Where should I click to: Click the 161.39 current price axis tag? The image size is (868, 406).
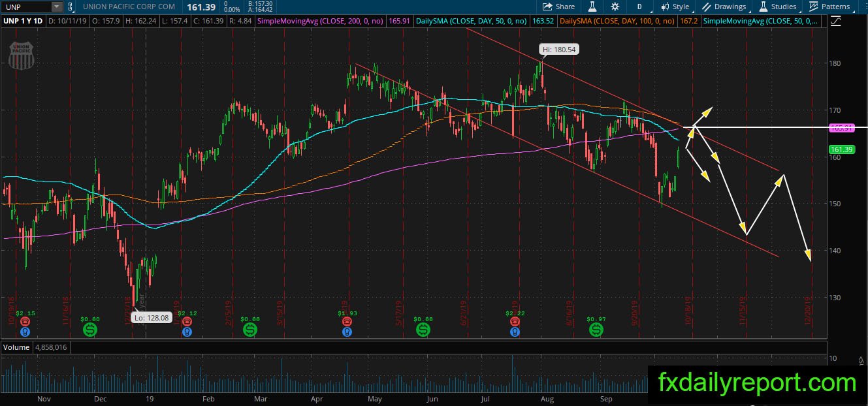pos(841,150)
